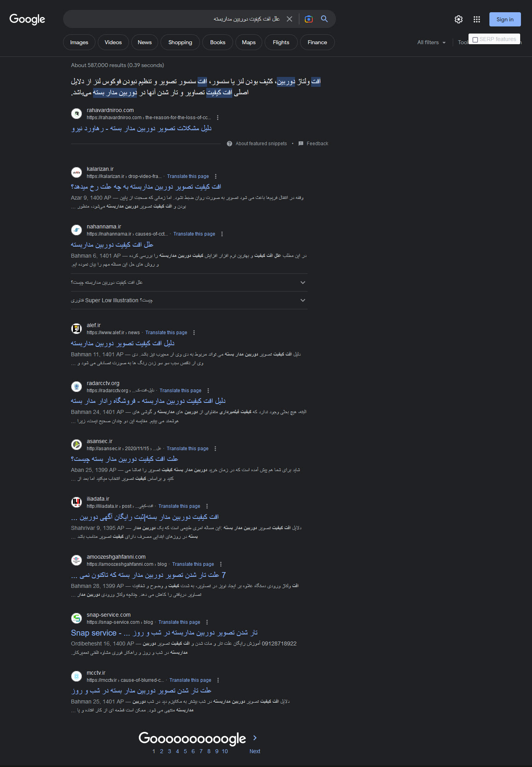Open the All filters dropdown
Image resolution: width=532 pixels, height=767 pixels.
[x=431, y=42]
